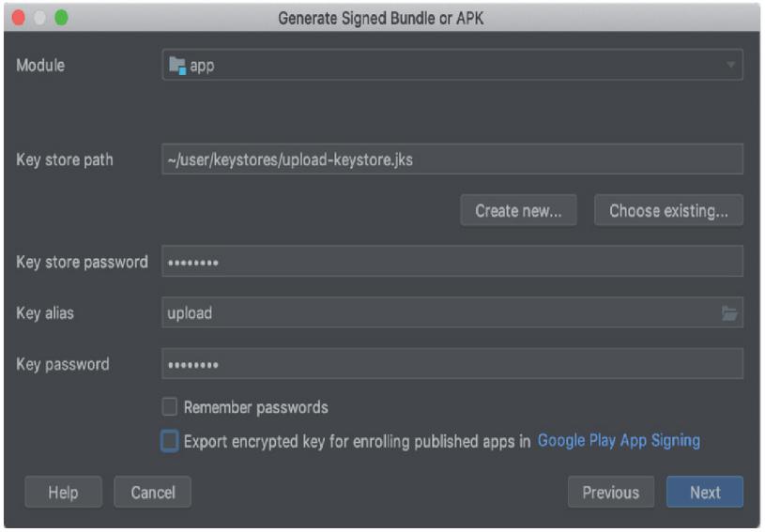Screen dimensions: 765x532
Task: Cancel the signing dialog
Action: [x=153, y=492]
